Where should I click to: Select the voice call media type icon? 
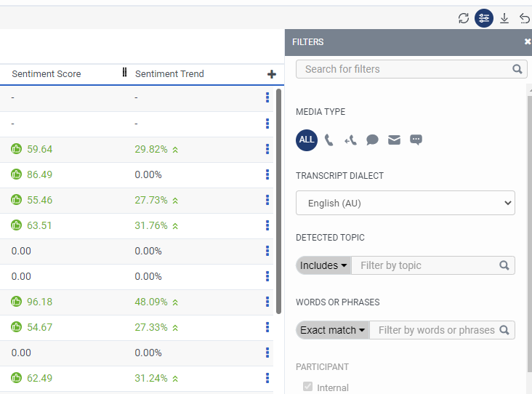[x=329, y=140]
